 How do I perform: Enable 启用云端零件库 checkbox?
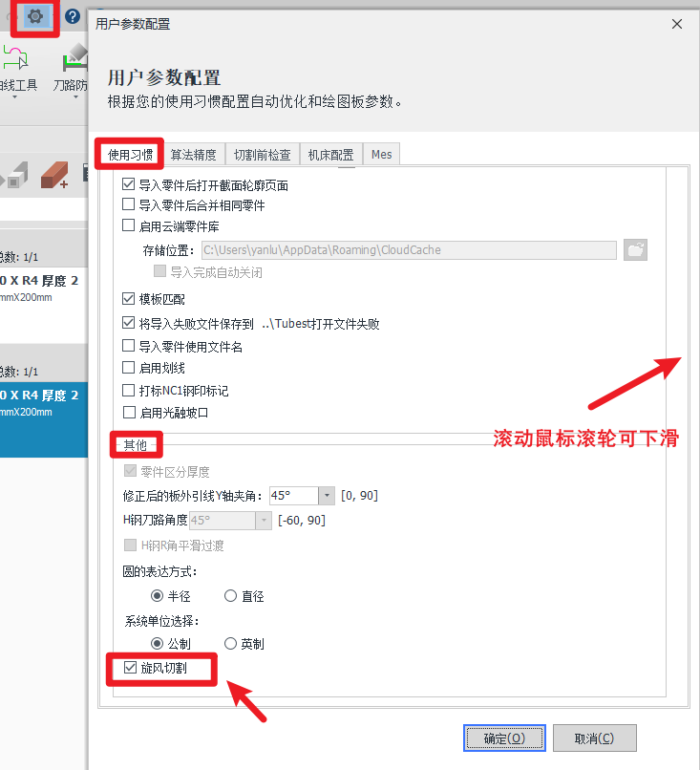128,225
